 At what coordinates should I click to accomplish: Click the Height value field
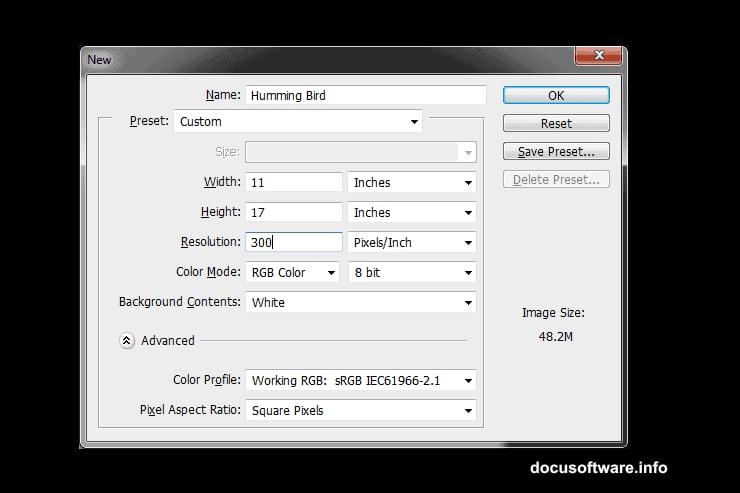(293, 212)
